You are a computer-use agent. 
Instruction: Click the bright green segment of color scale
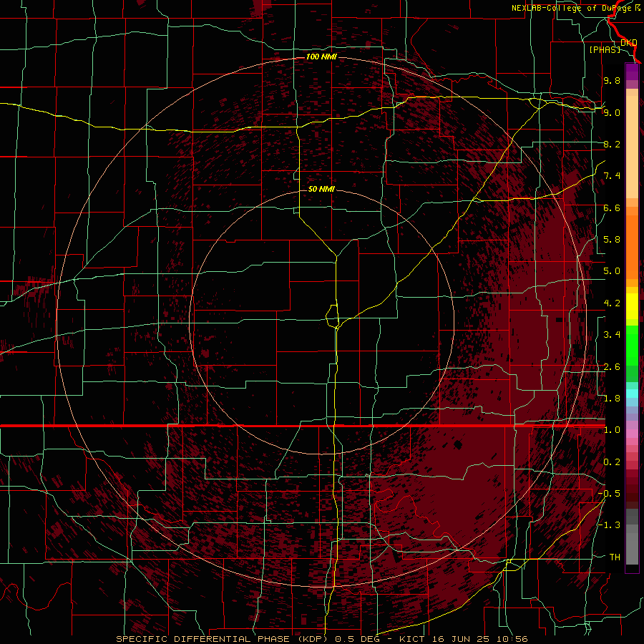632,345
